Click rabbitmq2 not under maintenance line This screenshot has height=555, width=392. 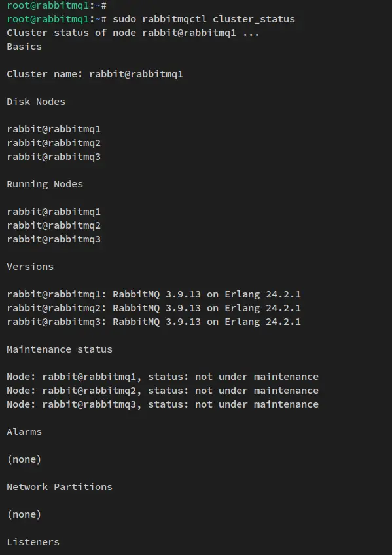[162, 391]
